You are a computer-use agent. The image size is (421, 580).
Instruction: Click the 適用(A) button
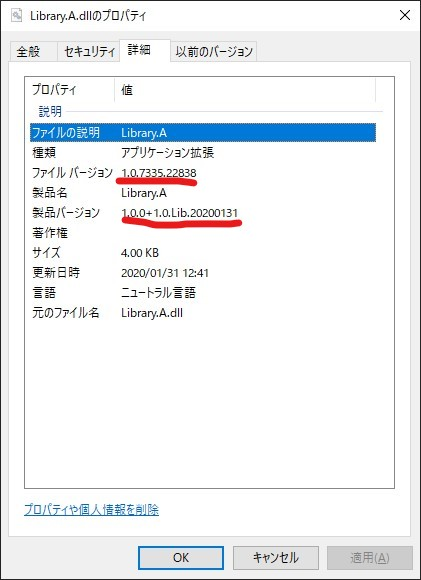coord(370,557)
